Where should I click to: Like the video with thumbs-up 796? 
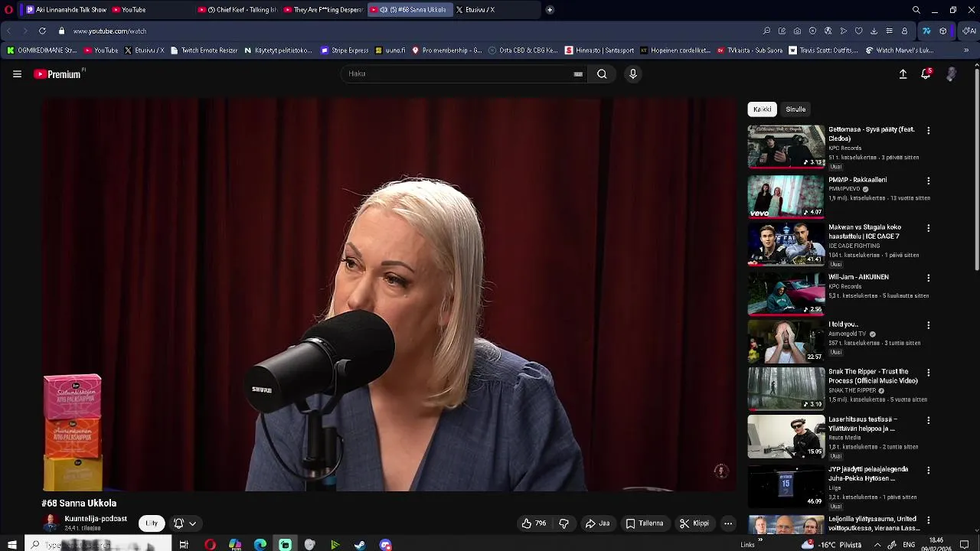(534, 523)
